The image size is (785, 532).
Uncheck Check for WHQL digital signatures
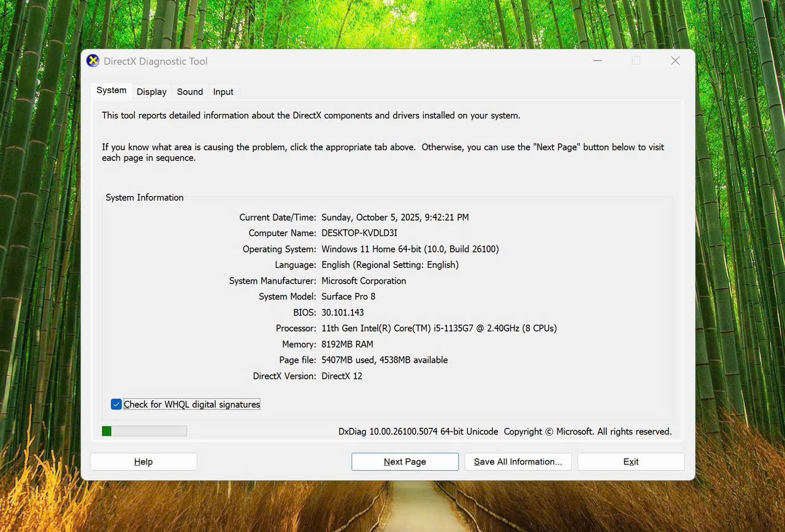(117, 405)
